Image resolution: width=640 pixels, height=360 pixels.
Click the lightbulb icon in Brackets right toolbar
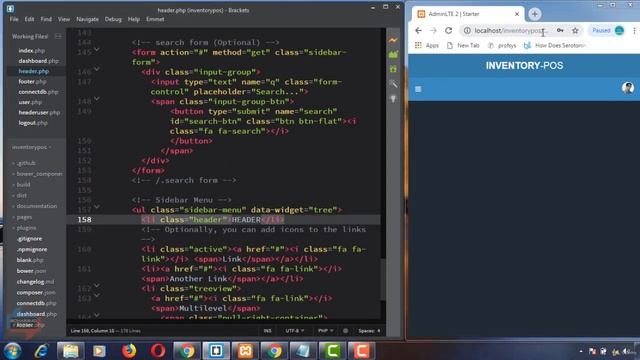(x=393, y=99)
